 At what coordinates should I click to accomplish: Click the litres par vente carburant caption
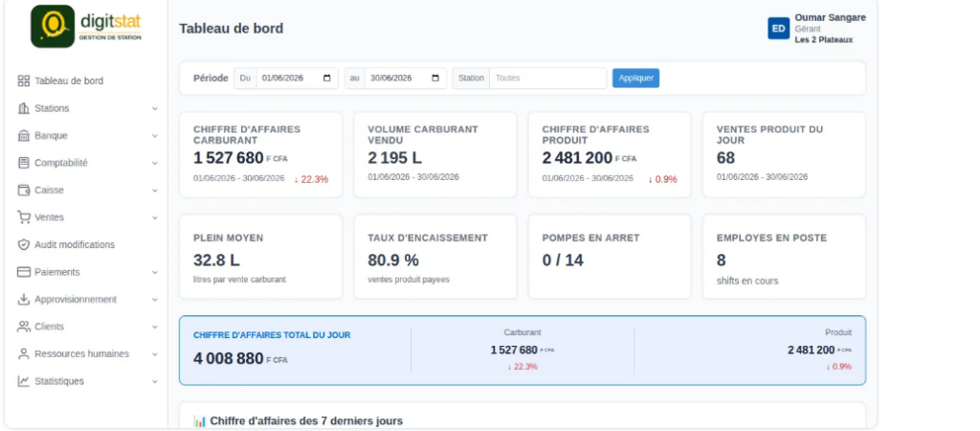click(239, 280)
